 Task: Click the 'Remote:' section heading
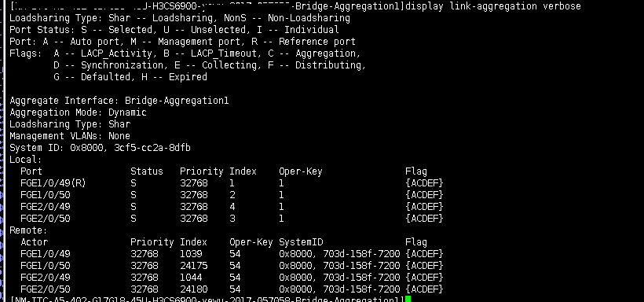tap(29, 230)
